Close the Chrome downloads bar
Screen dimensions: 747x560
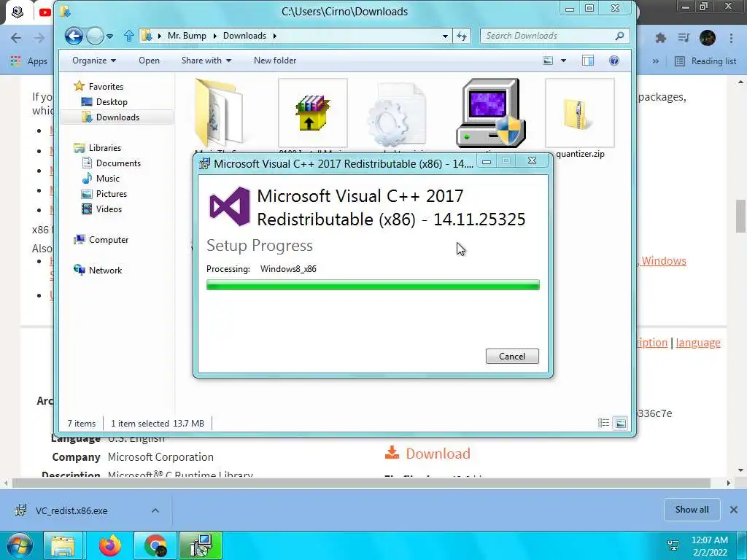(x=734, y=510)
